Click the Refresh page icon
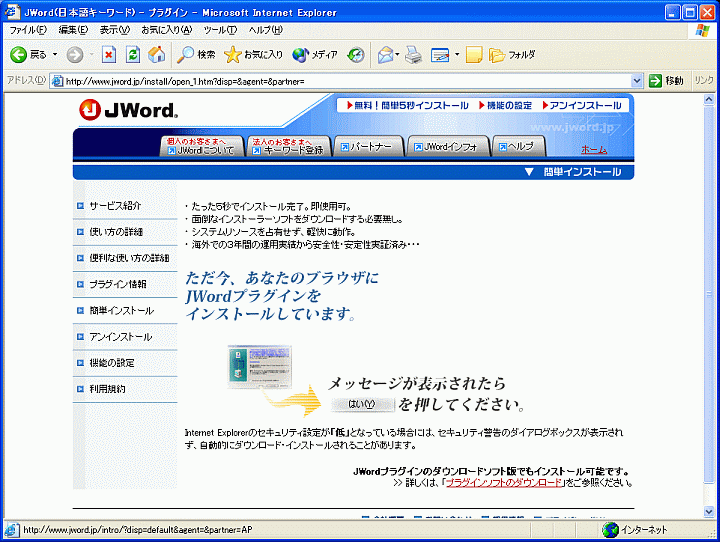This screenshot has width=720, height=542. 132,55
